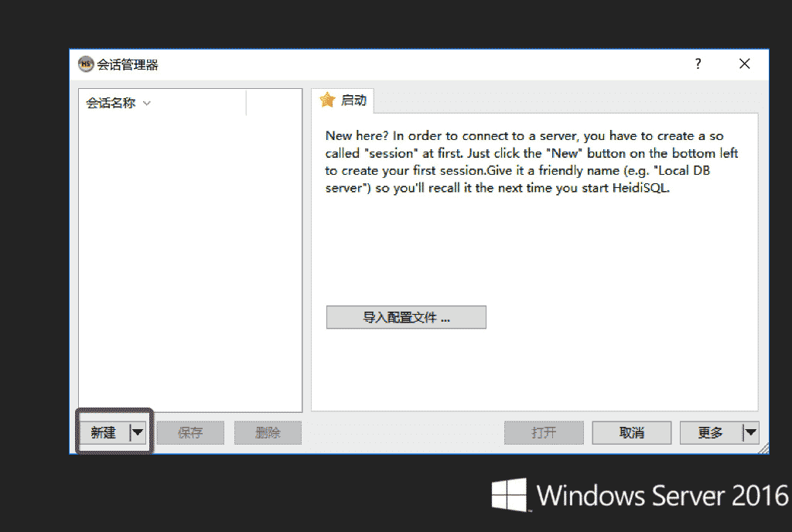Sort by 会话名称 column header

pos(162,103)
